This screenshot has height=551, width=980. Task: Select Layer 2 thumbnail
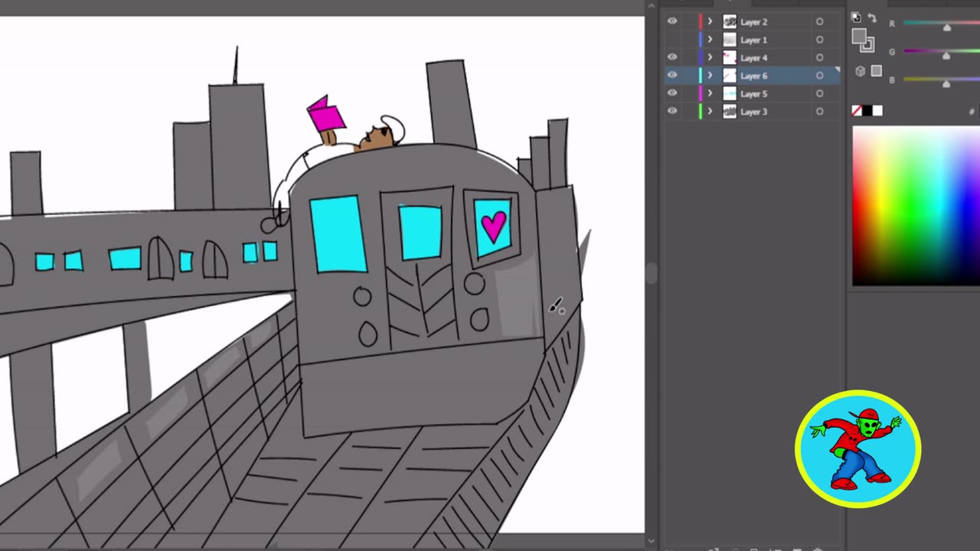point(730,21)
